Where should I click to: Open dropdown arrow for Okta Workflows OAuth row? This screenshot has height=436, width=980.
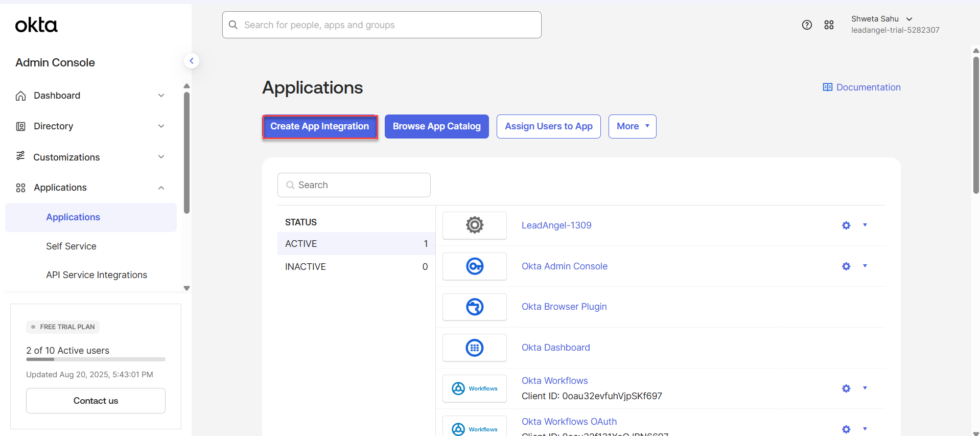pyautogui.click(x=865, y=429)
